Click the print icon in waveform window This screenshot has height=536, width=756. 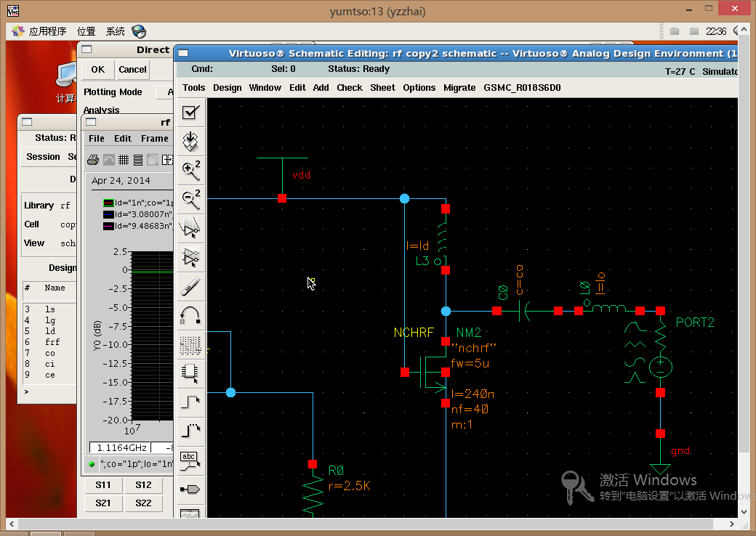(x=93, y=160)
